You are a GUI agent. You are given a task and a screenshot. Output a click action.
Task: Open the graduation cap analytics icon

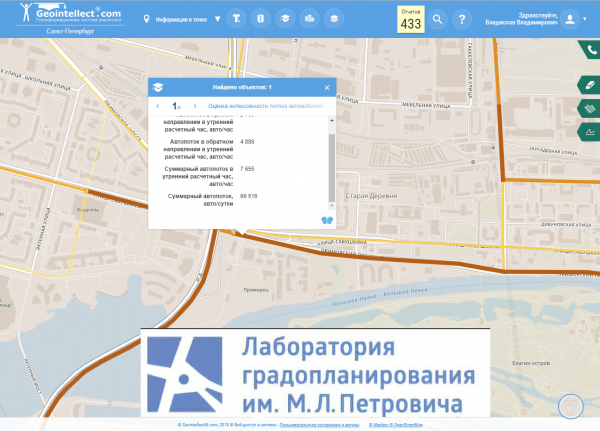pos(285,18)
